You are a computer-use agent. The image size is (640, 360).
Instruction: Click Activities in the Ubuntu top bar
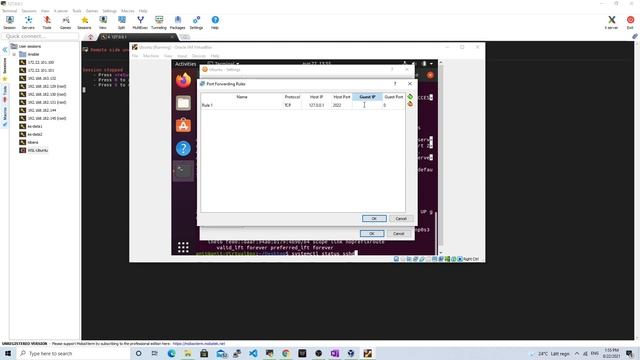coord(186,64)
